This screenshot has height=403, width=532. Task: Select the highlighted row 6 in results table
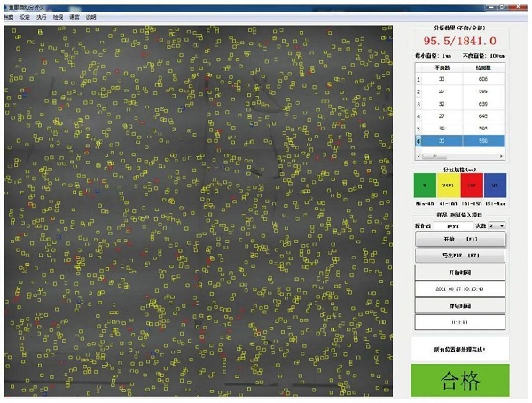click(460, 140)
